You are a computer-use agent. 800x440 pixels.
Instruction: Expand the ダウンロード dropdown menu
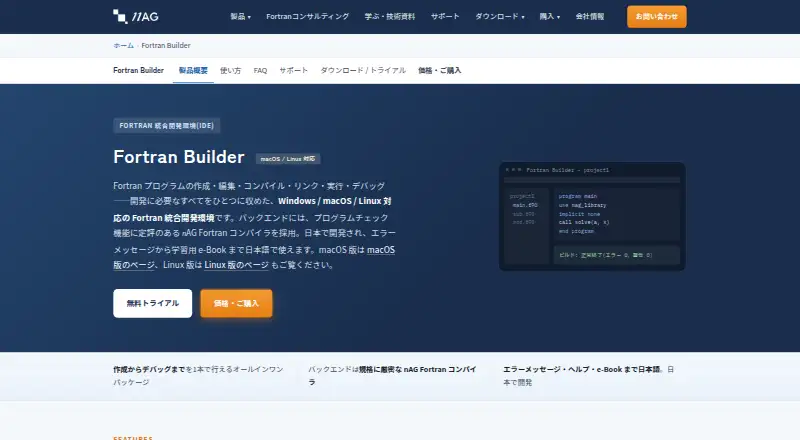499,16
